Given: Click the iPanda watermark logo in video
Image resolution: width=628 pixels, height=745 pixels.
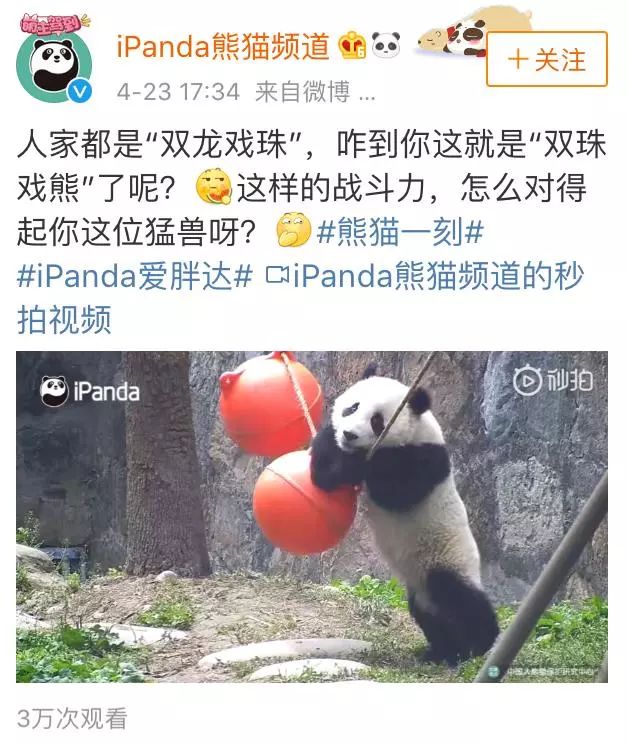Looking at the screenshot, I should click(90, 392).
